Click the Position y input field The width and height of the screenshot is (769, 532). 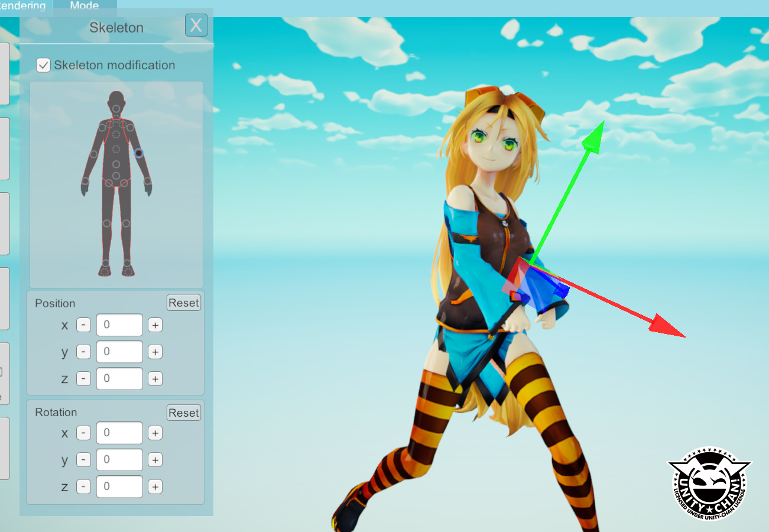click(119, 352)
